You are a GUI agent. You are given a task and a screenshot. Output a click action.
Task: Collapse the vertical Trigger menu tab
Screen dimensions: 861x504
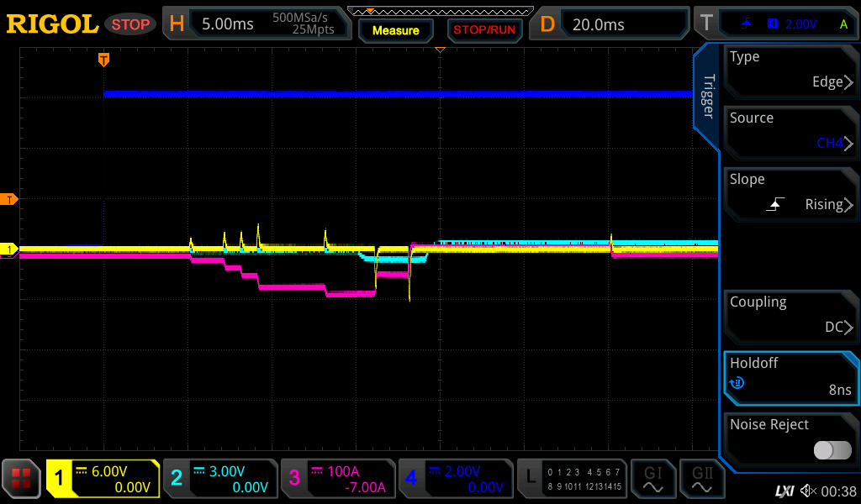(x=708, y=97)
